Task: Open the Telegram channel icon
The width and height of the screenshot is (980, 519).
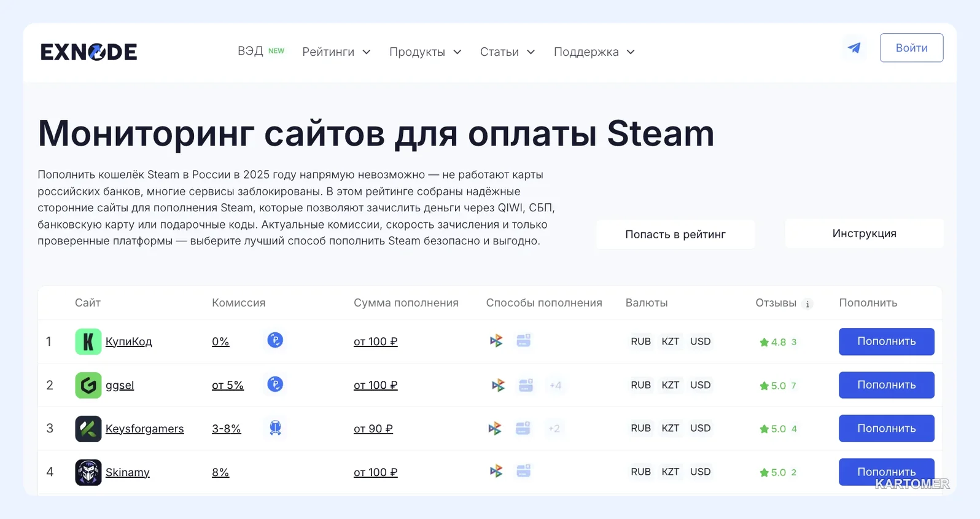Action: click(854, 48)
